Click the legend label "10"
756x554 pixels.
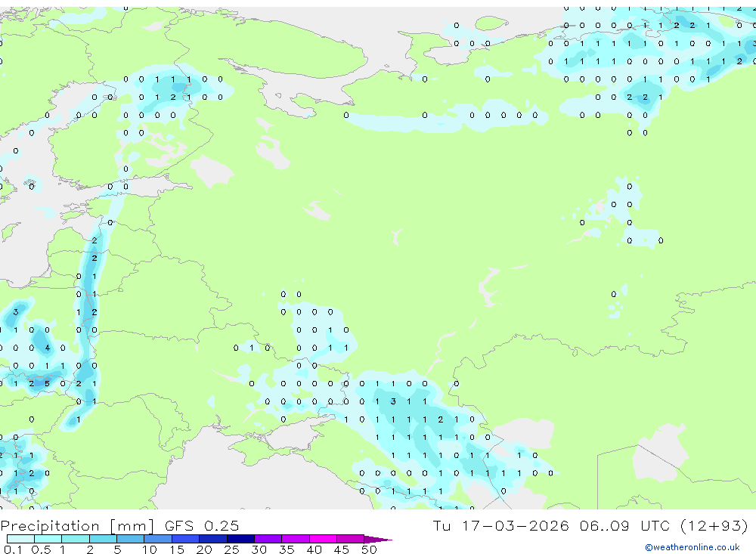(x=149, y=549)
